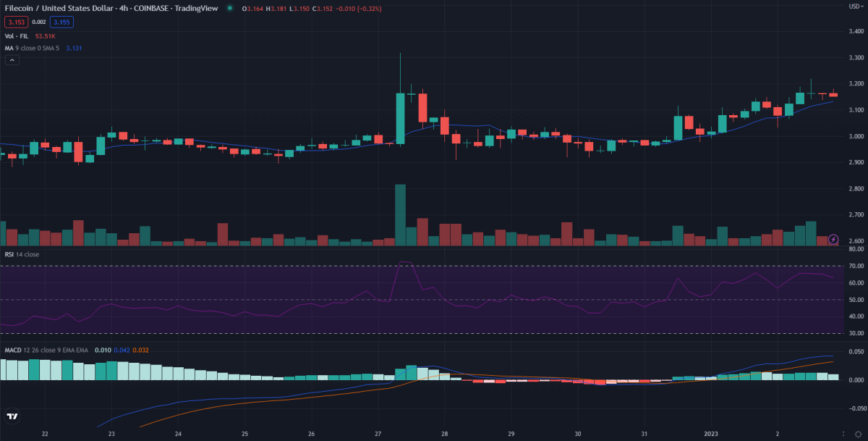The height and width of the screenshot is (441, 868).
Task: Click date 23 on the time axis
Action: point(111,434)
